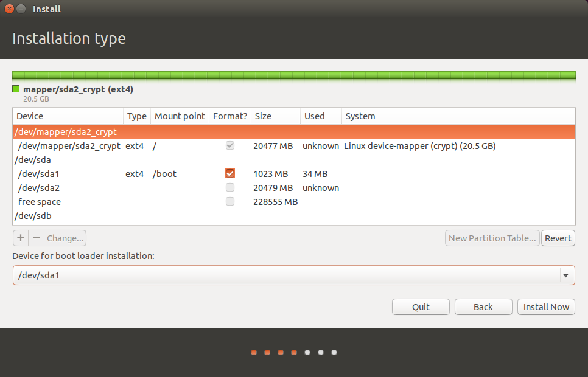
Task: Toggle the format checkbox for free space
Action: pos(229,202)
